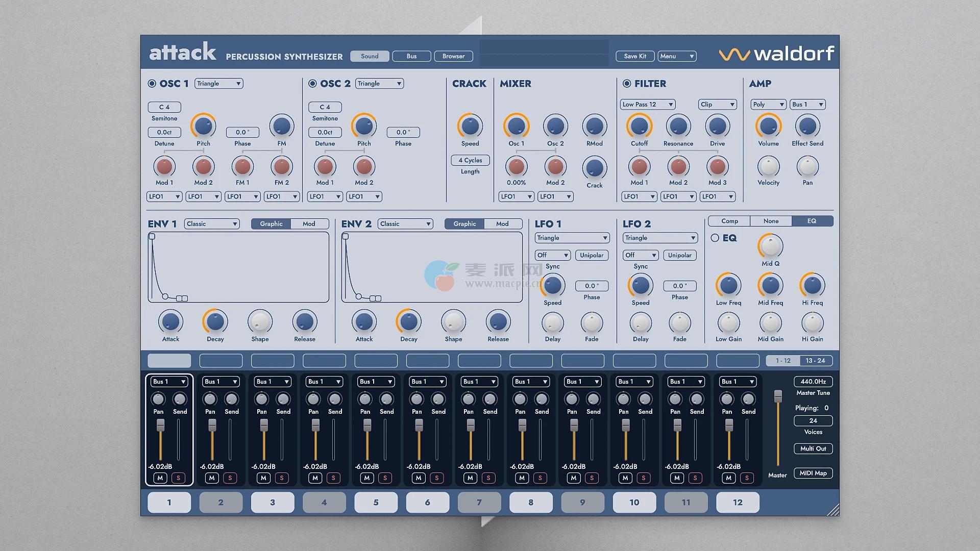Switch to the Browser tab
Image resolution: width=980 pixels, height=551 pixels.
coord(453,56)
